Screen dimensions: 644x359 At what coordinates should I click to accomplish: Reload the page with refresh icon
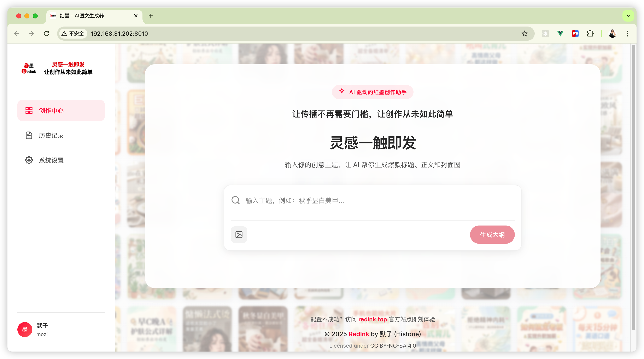click(47, 34)
